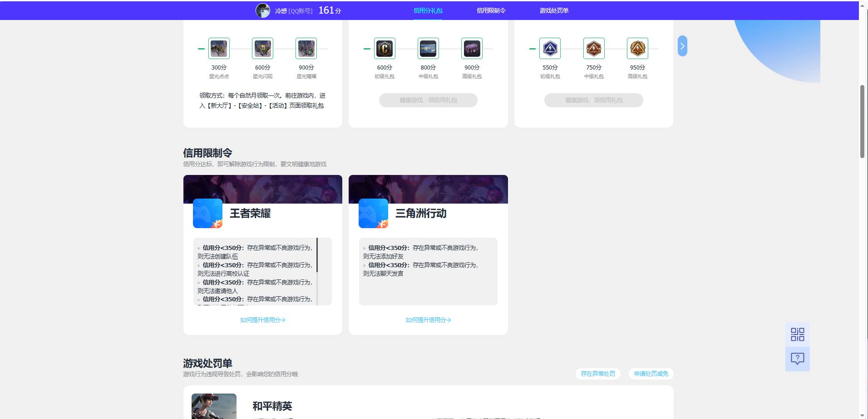Click the 王者荣耀 restriction list scrollbar
The image size is (868, 419).
pyautogui.click(x=317, y=255)
